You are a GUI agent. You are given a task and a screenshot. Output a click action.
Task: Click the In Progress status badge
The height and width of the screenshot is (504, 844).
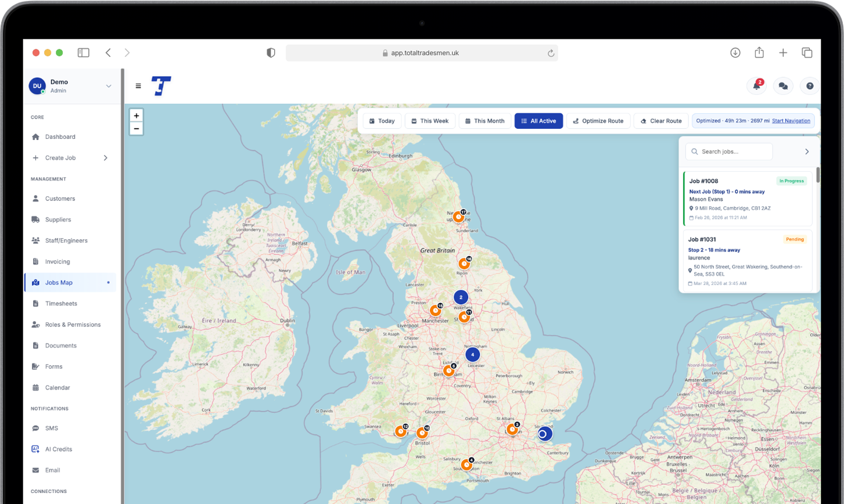point(792,181)
